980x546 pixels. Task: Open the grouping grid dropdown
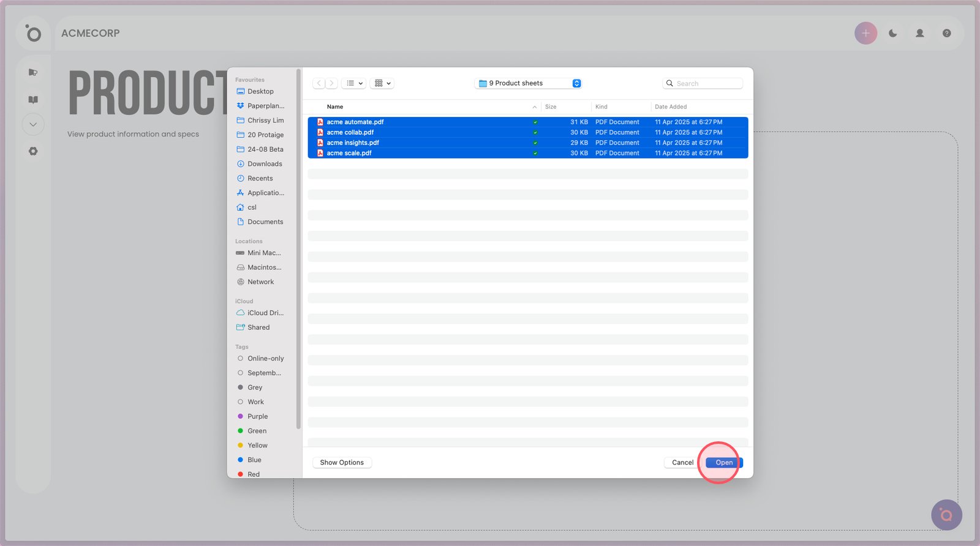tap(382, 83)
